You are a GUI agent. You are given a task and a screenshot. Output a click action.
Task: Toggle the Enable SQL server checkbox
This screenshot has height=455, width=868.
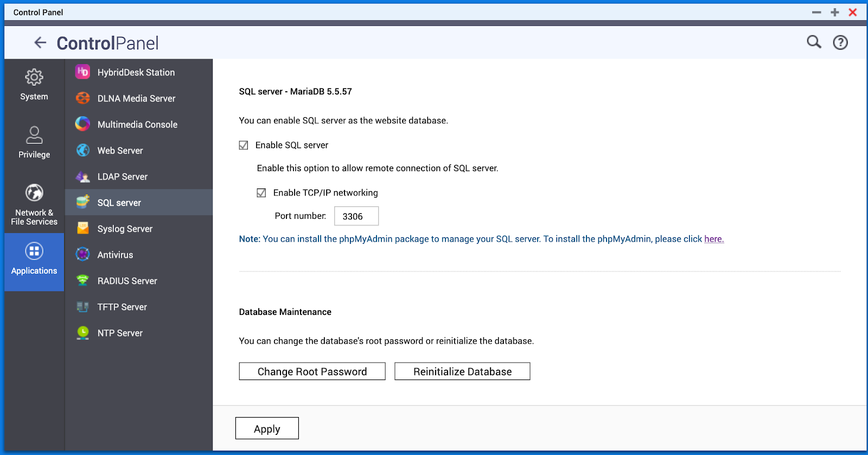(244, 145)
